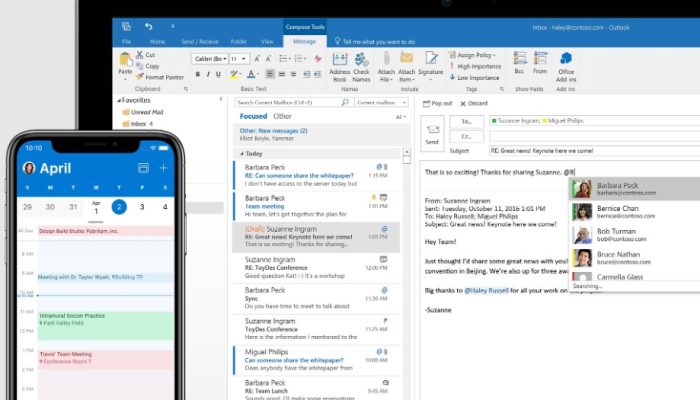Click Send envelope button
The height and width of the screenshot is (400, 700).
tap(432, 133)
